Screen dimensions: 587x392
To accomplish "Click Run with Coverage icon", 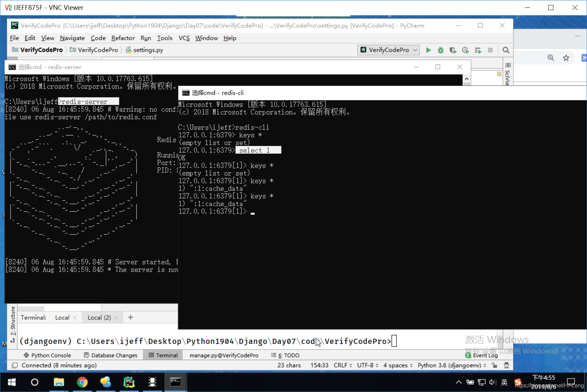I will coord(453,50).
